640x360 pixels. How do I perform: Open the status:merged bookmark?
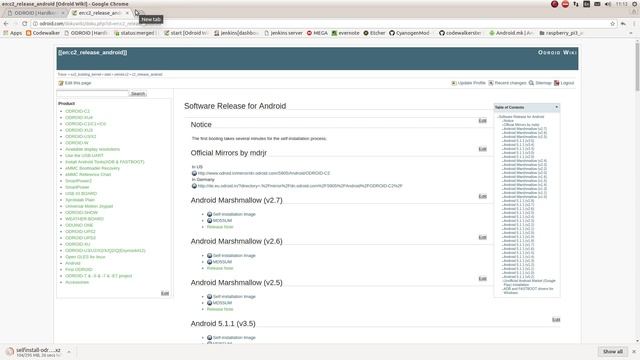[x=135, y=33]
